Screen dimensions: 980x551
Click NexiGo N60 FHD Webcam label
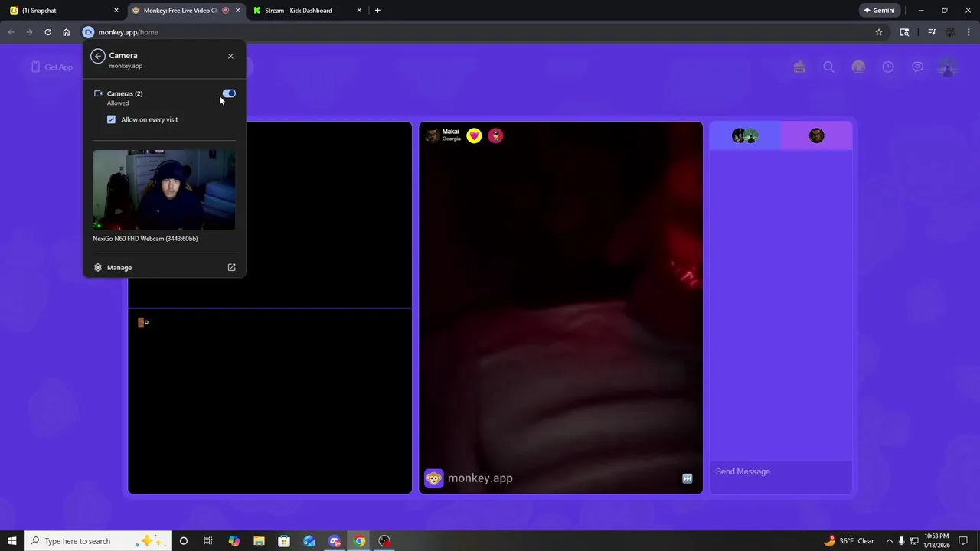point(145,239)
